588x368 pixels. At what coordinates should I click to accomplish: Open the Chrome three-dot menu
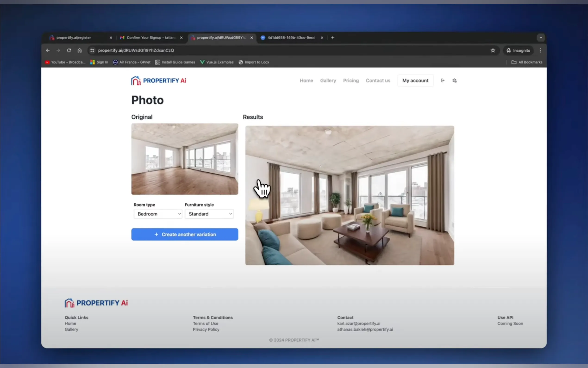pos(540,50)
